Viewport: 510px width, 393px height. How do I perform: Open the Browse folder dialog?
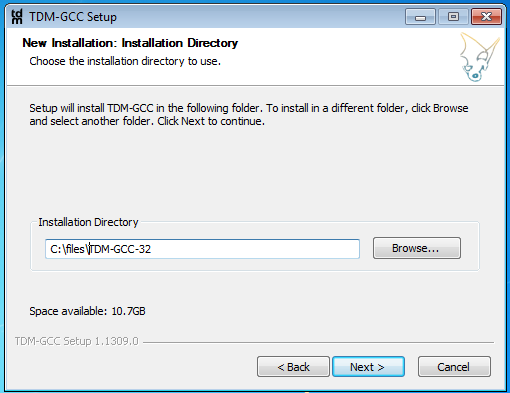(x=417, y=248)
